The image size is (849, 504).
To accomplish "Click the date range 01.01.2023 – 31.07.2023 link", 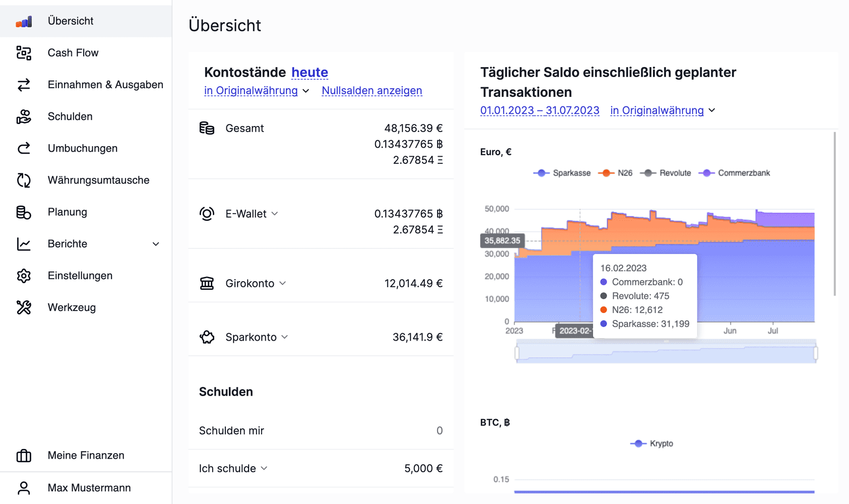I will 539,110.
